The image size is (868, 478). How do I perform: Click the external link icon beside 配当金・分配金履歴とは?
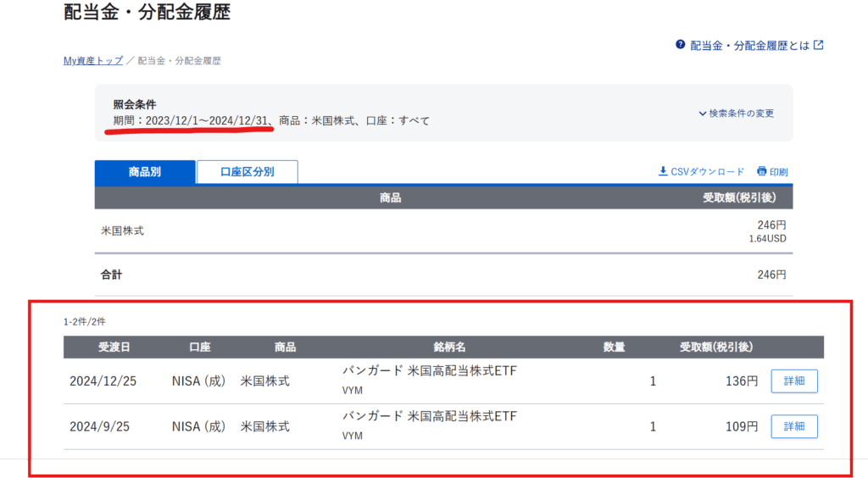coord(818,45)
